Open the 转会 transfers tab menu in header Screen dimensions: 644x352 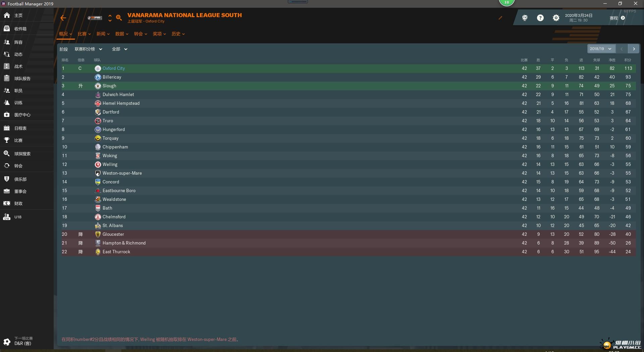click(x=141, y=34)
